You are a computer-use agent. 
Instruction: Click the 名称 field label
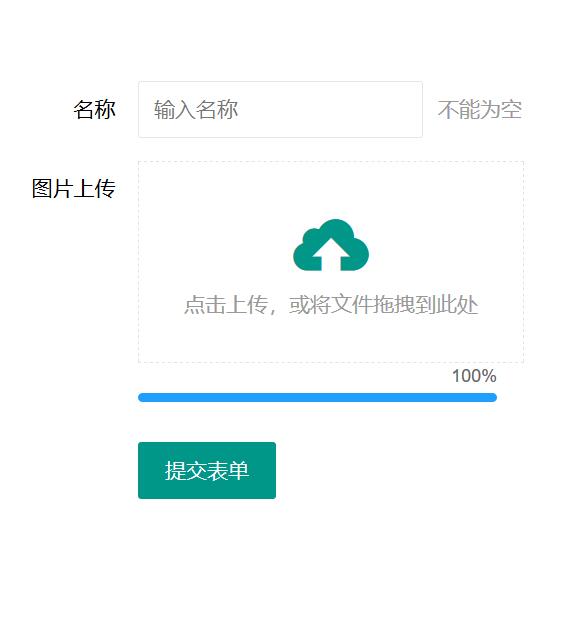94,109
